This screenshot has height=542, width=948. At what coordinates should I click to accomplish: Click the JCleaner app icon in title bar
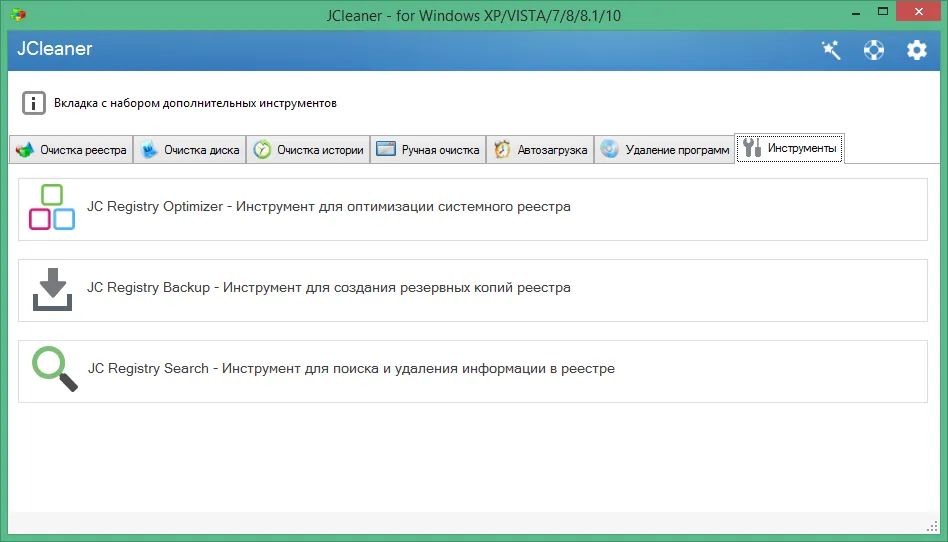[18, 15]
